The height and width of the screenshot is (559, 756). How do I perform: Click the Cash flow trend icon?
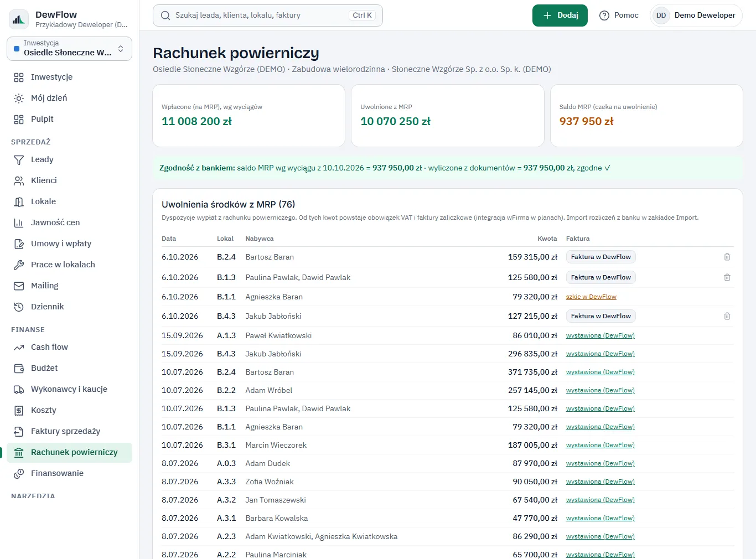point(19,348)
